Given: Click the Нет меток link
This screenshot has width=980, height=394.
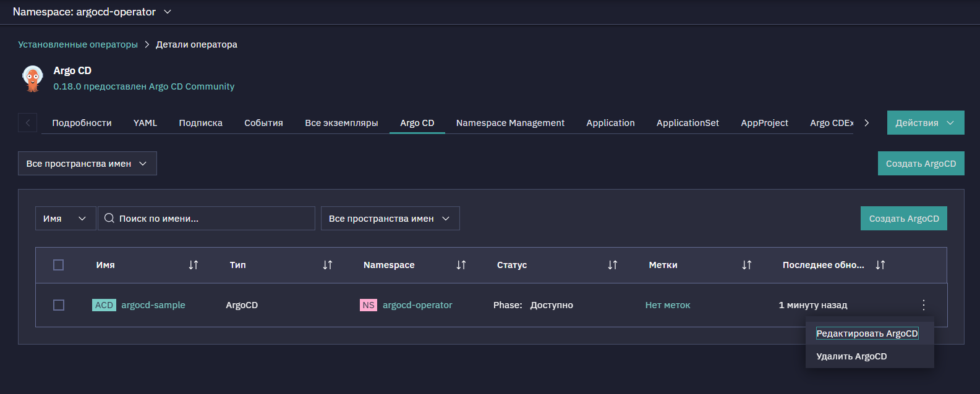Looking at the screenshot, I should [668, 305].
